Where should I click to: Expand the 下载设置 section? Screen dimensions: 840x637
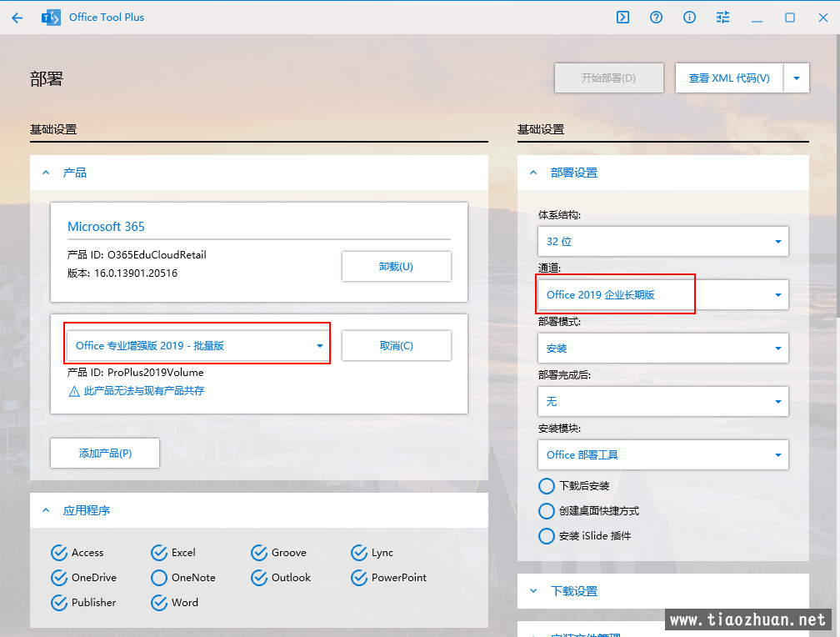[x=533, y=591]
